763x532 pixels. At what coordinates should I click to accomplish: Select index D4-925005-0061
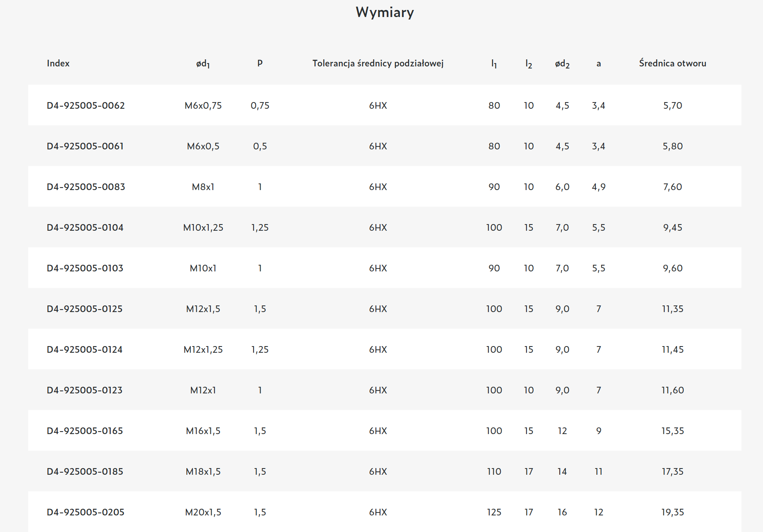[85, 146]
